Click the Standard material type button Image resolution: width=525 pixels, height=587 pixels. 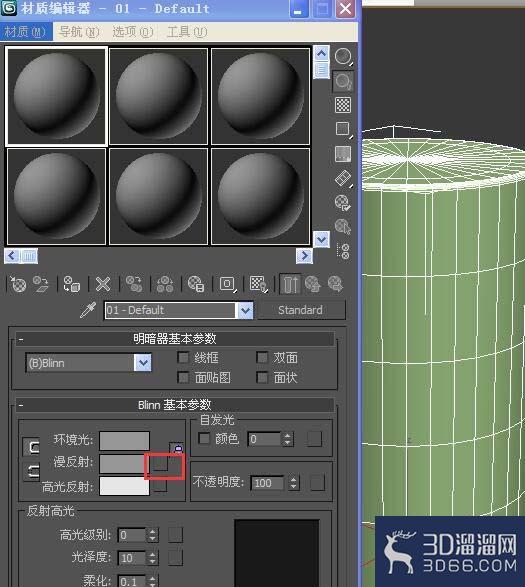301,310
